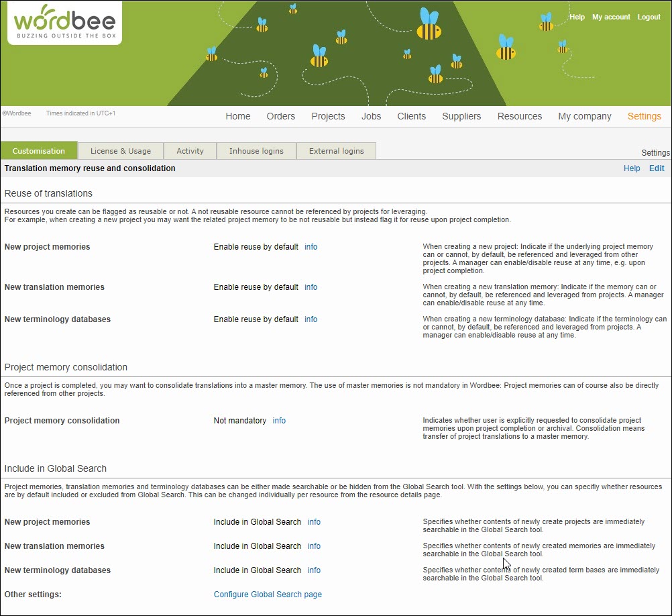Open the Suppliers section
Image resolution: width=672 pixels, height=616 pixels.
461,116
